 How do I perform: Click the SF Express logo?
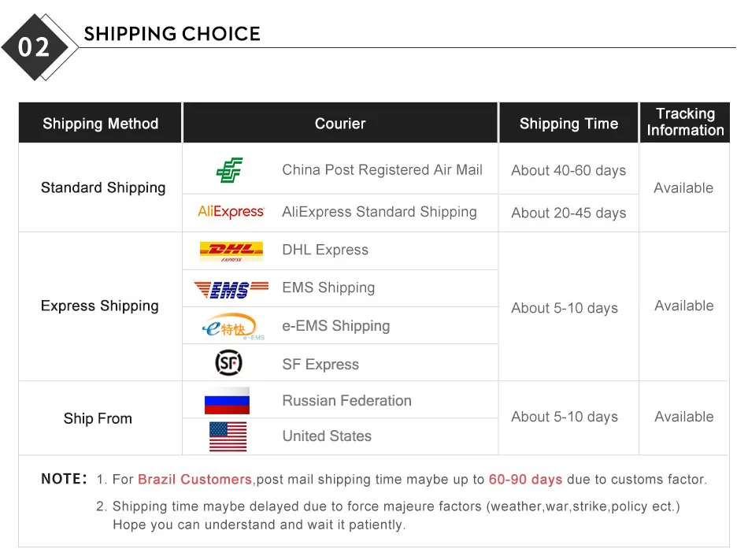[x=229, y=363]
